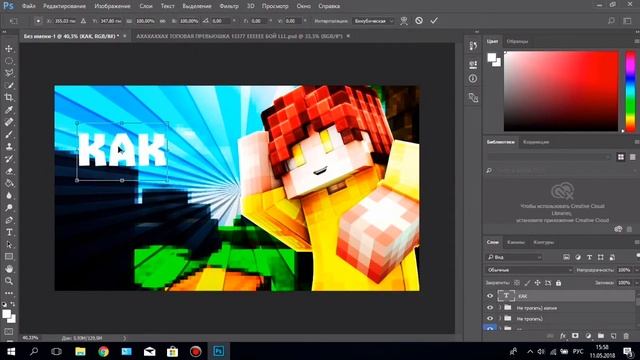The height and width of the screenshot is (360, 640).
Task: Switch to the Каналы tab
Action: coord(516,242)
